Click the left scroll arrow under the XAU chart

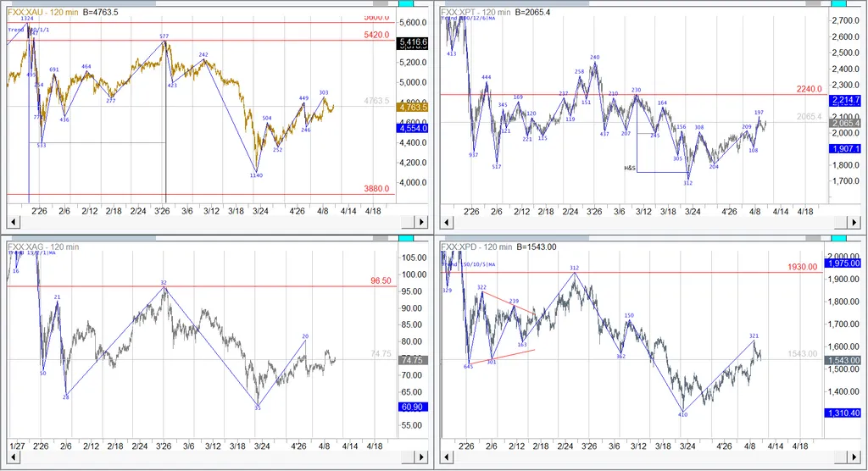coord(12,222)
